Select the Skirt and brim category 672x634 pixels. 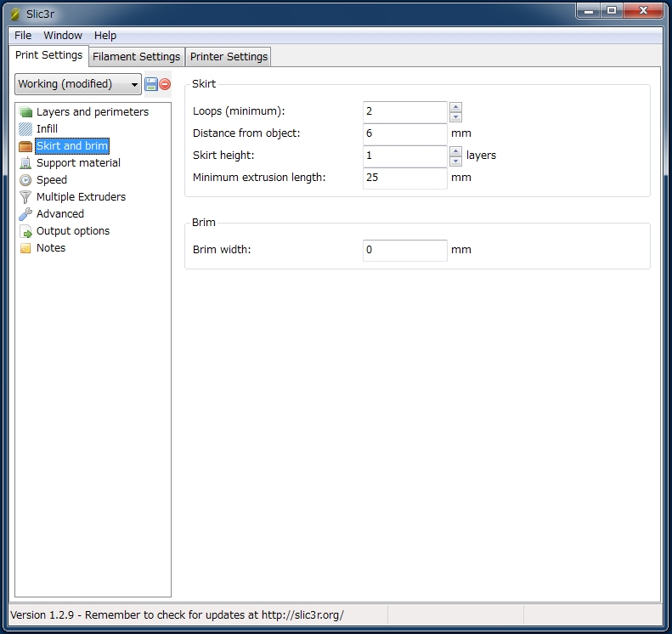click(72, 146)
